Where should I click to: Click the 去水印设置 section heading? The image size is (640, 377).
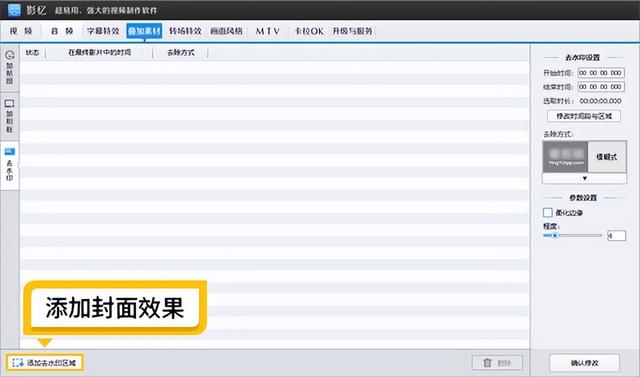point(582,58)
